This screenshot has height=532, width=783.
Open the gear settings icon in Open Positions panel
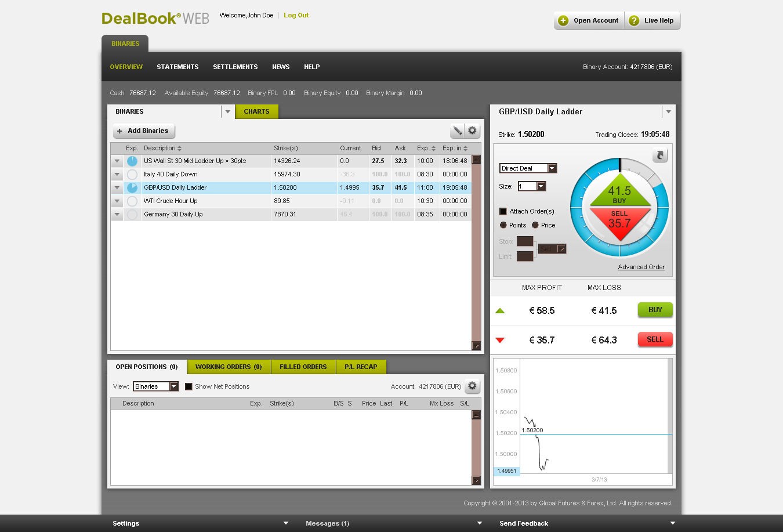(473, 386)
